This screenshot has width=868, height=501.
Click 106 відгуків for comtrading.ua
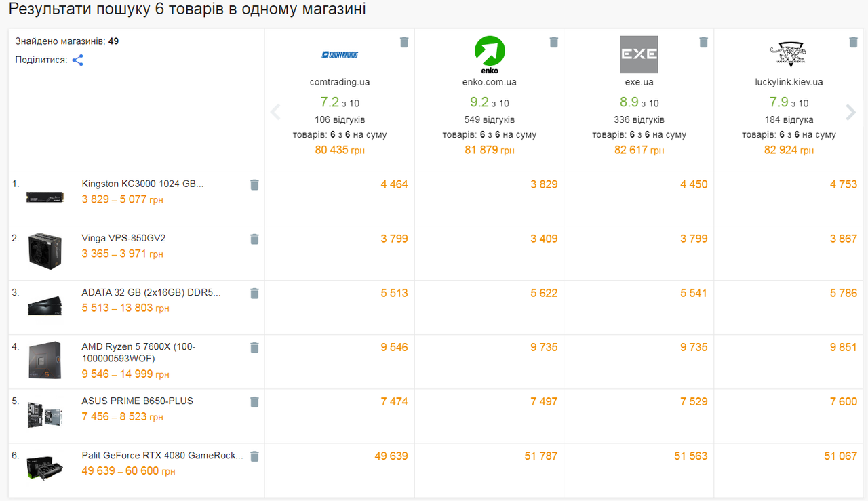click(x=340, y=119)
